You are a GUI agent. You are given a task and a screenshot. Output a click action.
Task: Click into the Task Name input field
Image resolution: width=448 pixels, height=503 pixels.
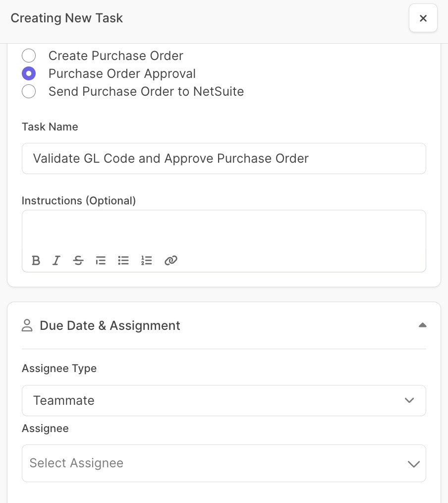click(x=224, y=158)
